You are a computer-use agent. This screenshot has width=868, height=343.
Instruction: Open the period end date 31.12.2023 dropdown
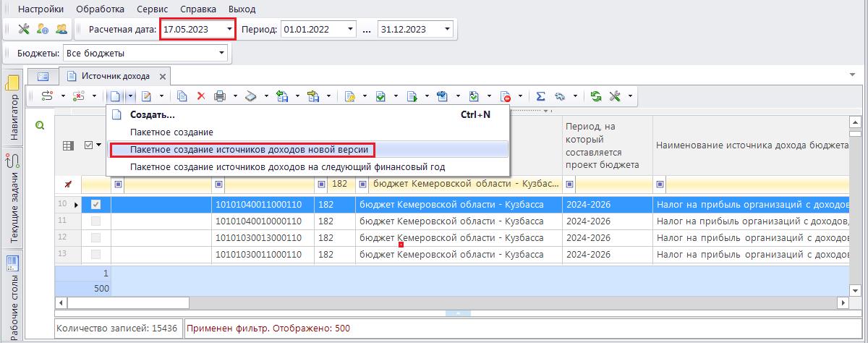coord(448,30)
